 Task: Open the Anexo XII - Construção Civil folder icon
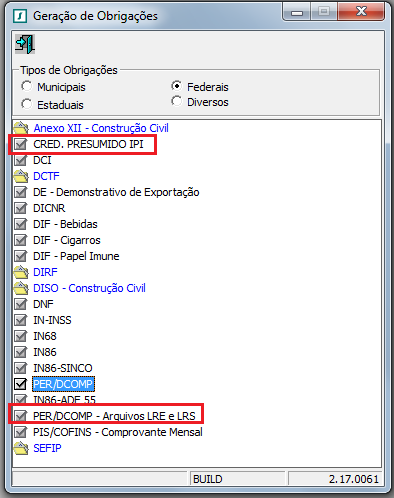coord(21,128)
